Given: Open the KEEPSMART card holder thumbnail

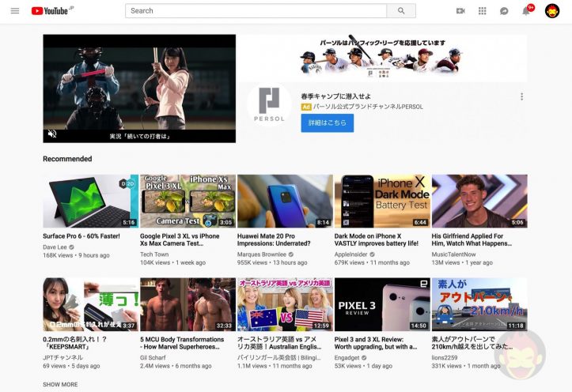Looking at the screenshot, I should pos(91,304).
